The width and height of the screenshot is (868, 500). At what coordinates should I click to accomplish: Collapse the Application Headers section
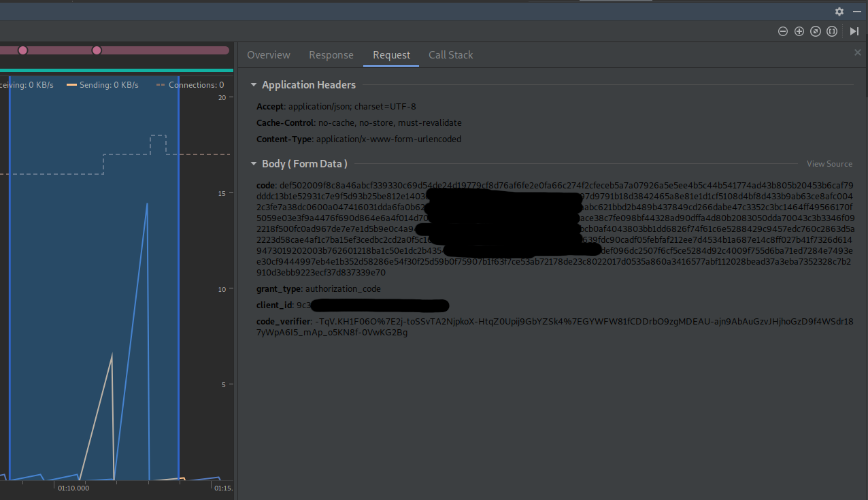(254, 85)
